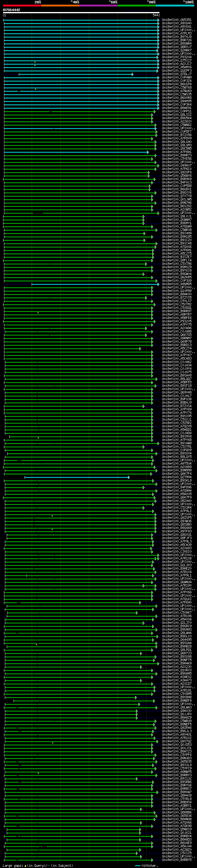Viewport: 197px width, 868px height.
Task: Select hit UniRef100_O65834
Action: (176, 816)
